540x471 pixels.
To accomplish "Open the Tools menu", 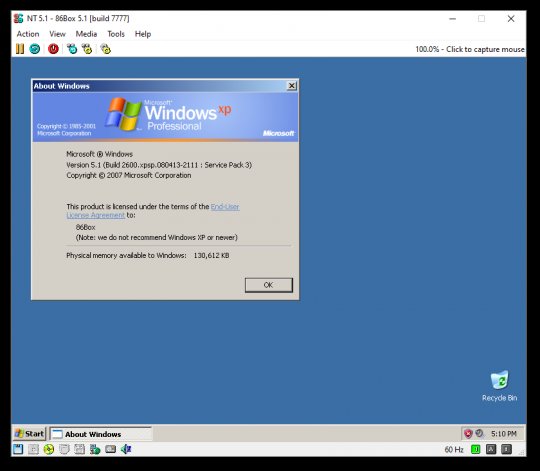I will [x=116, y=34].
